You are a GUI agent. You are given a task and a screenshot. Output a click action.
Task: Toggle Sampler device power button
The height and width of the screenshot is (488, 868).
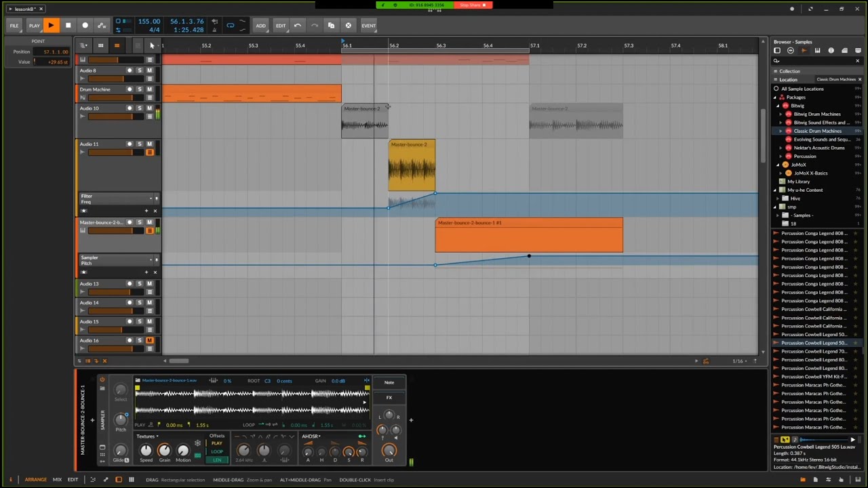click(102, 380)
